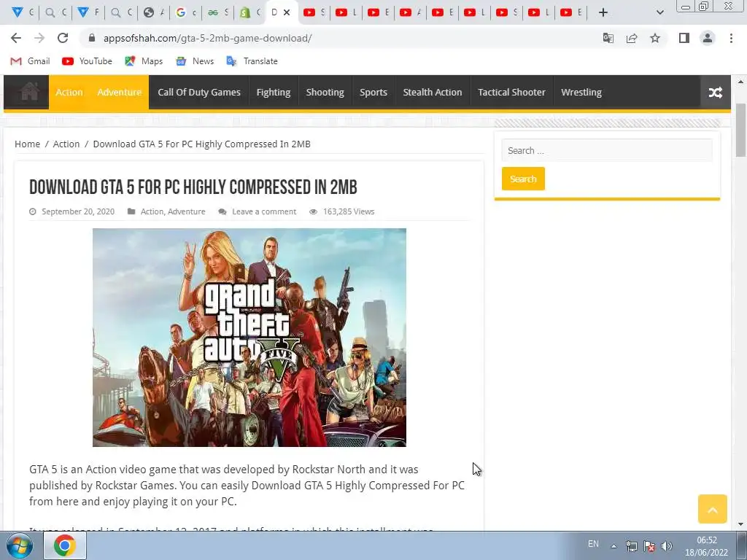Click the site lock icon in address bar

(92, 38)
